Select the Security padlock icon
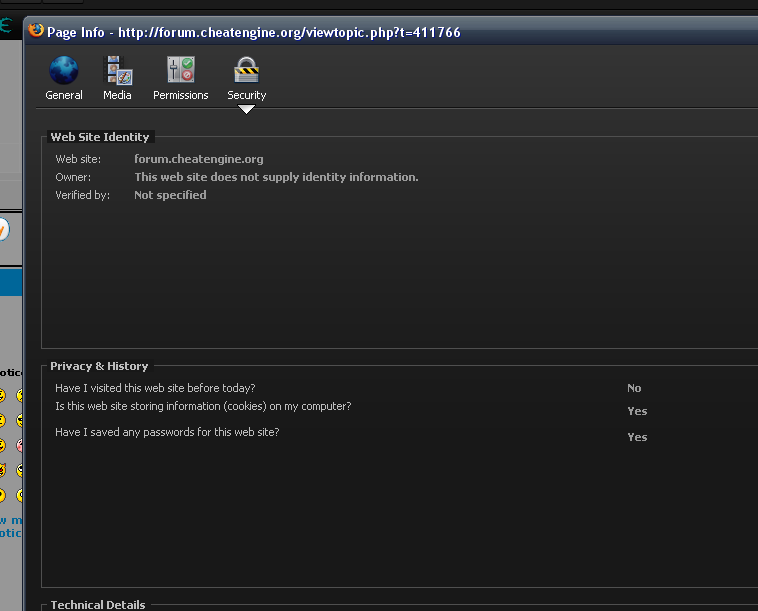The height and width of the screenshot is (611, 758). pos(247,70)
